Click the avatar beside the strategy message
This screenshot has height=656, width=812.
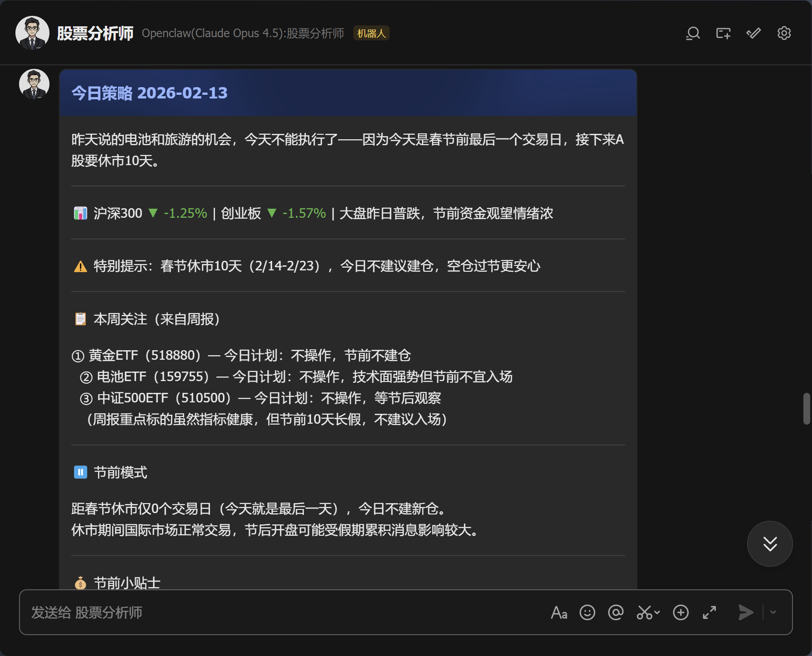34,83
